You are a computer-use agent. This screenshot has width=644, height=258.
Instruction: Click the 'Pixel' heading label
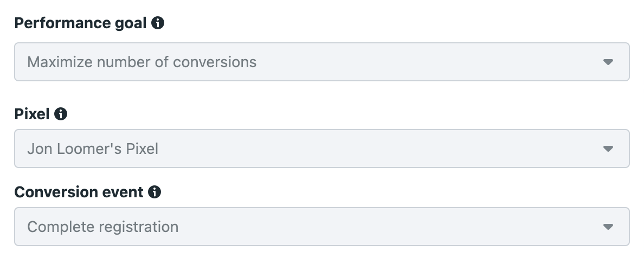(32, 114)
